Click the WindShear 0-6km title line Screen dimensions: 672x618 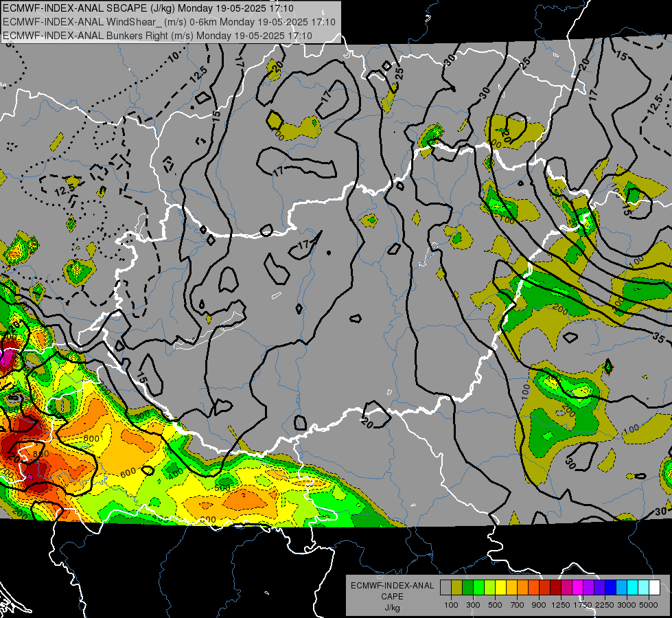(x=169, y=22)
